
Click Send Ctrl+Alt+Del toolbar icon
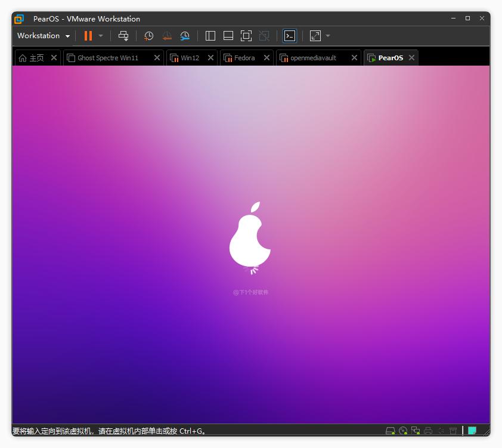pyautogui.click(x=123, y=36)
